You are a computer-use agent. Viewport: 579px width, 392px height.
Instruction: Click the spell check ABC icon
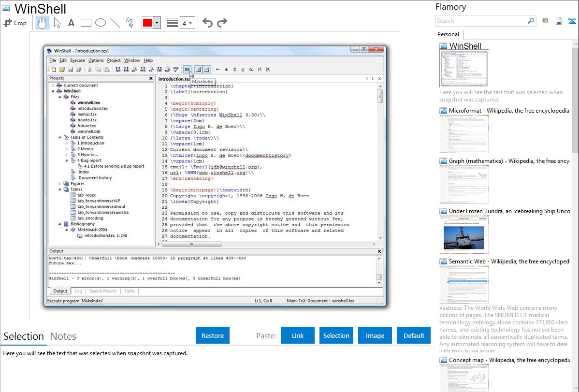click(x=176, y=70)
